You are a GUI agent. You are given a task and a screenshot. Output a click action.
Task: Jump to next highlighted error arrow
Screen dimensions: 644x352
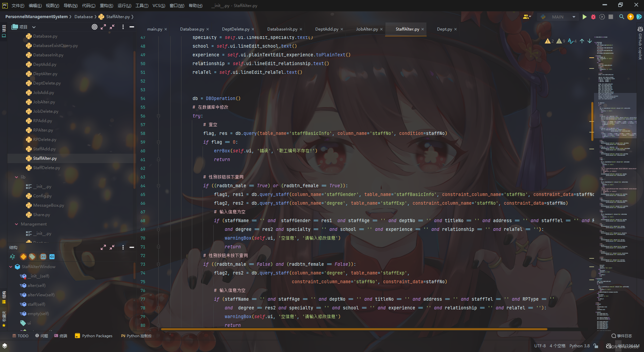click(590, 41)
